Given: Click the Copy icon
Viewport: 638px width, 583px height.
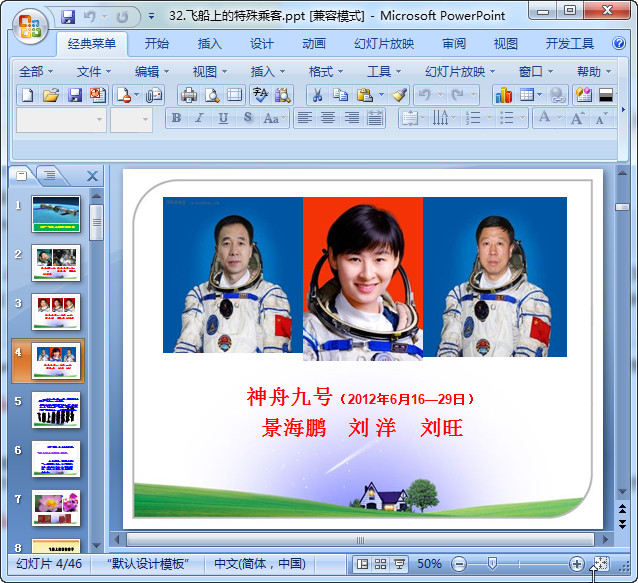Looking at the screenshot, I should coord(340,95).
